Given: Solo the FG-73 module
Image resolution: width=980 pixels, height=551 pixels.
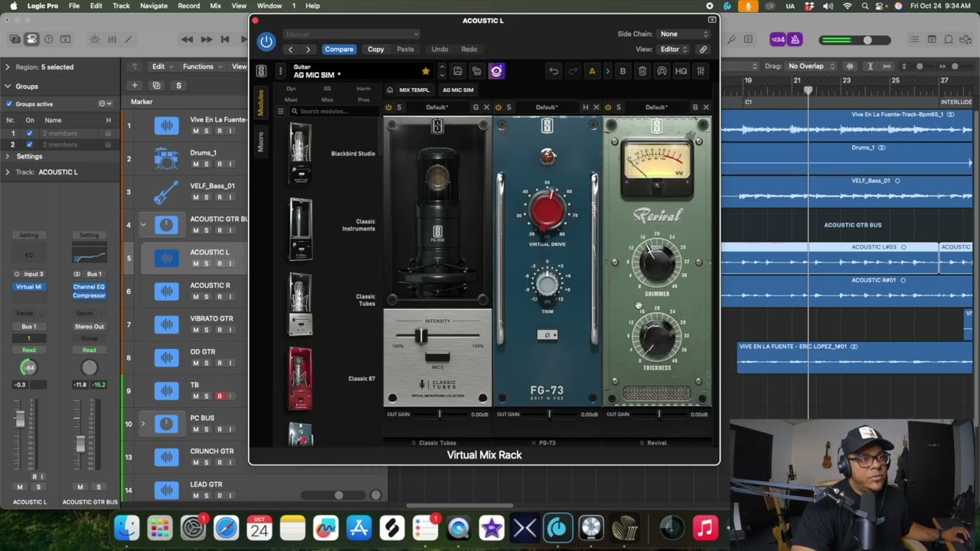Looking at the screenshot, I should coord(508,107).
